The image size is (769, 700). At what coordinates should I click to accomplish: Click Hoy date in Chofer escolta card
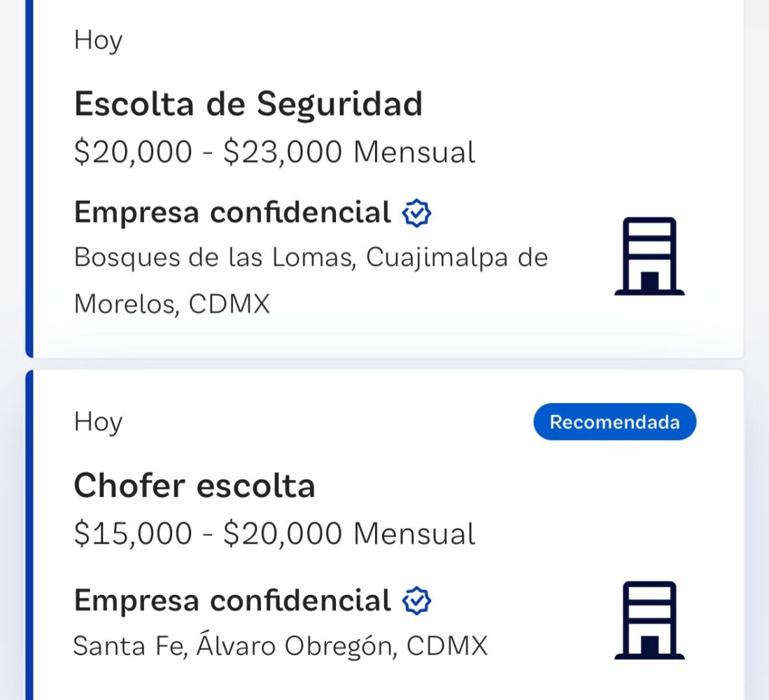(98, 422)
